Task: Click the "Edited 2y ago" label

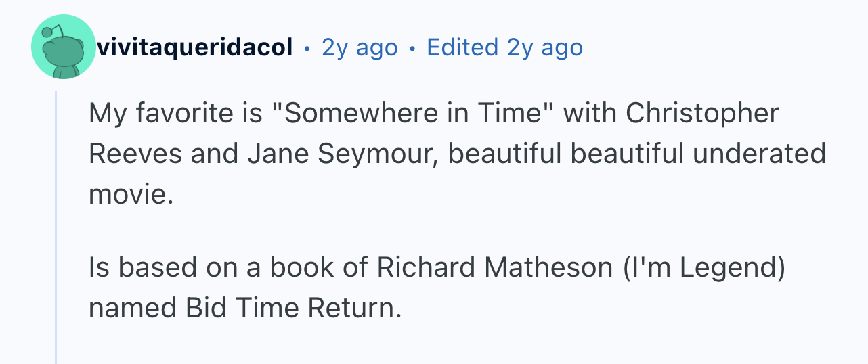Action: [504, 47]
